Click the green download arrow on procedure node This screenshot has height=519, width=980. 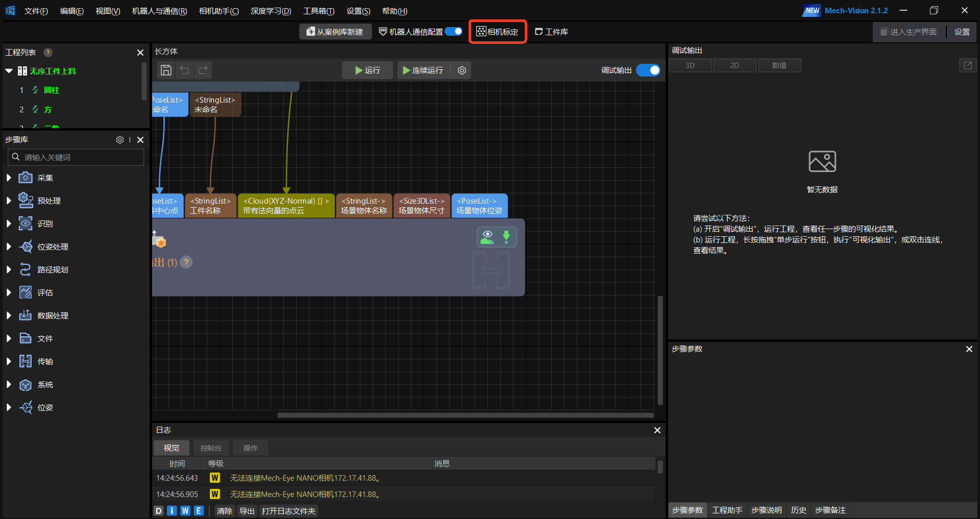coord(506,237)
